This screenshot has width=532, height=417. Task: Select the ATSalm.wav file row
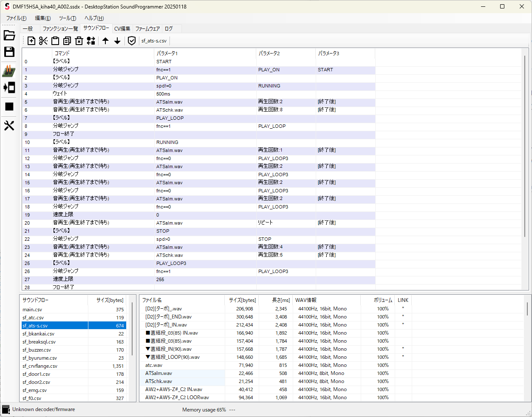coord(159,373)
